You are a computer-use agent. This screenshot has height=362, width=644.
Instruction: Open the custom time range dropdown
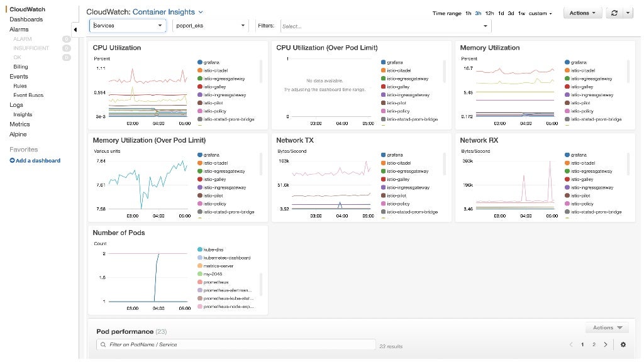tap(540, 14)
